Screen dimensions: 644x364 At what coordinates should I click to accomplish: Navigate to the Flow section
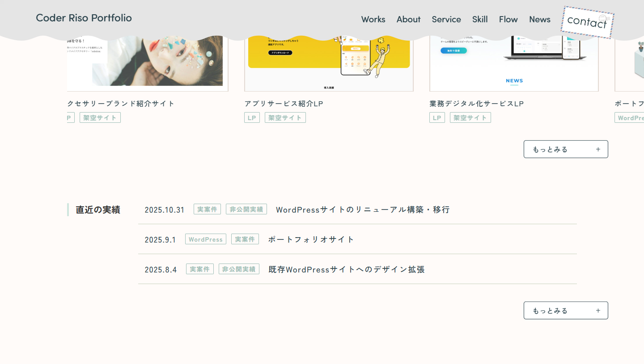(508, 19)
